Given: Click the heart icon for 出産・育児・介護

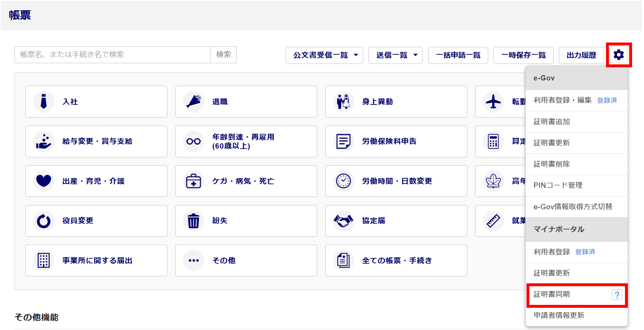Looking at the screenshot, I should coord(43,181).
